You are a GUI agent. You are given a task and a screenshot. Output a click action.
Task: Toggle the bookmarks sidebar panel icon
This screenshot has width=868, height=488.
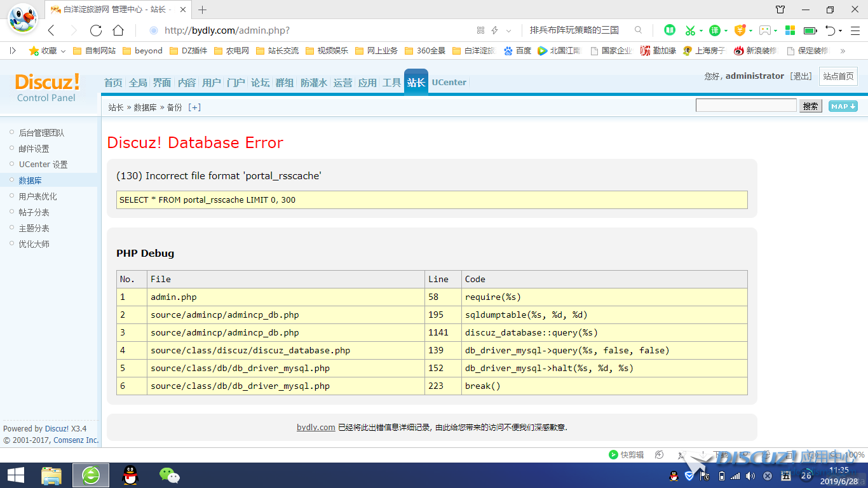click(x=13, y=50)
